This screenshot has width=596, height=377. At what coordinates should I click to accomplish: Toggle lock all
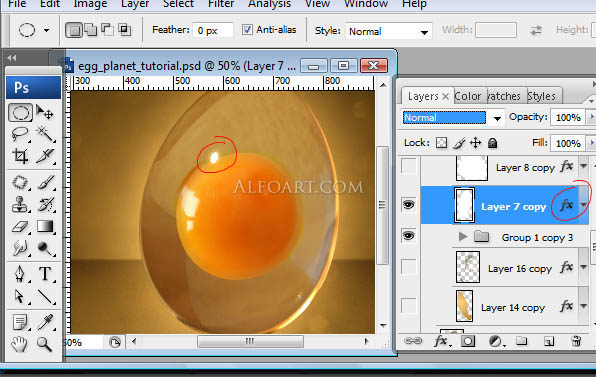point(493,143)
